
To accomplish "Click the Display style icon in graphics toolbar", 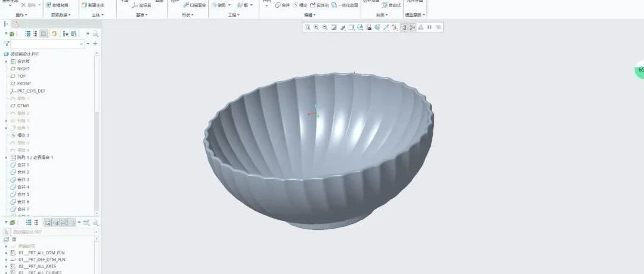I will click(x=351, y=27).
